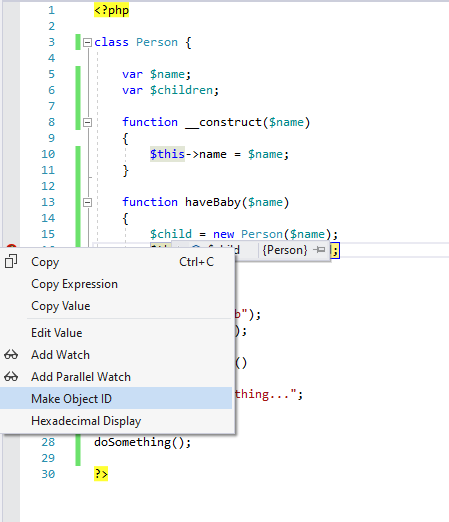The height and width of the screenshot is (522, 449).
Task: Click highlighted $this on line 10
Action: [x=167, y=154]
